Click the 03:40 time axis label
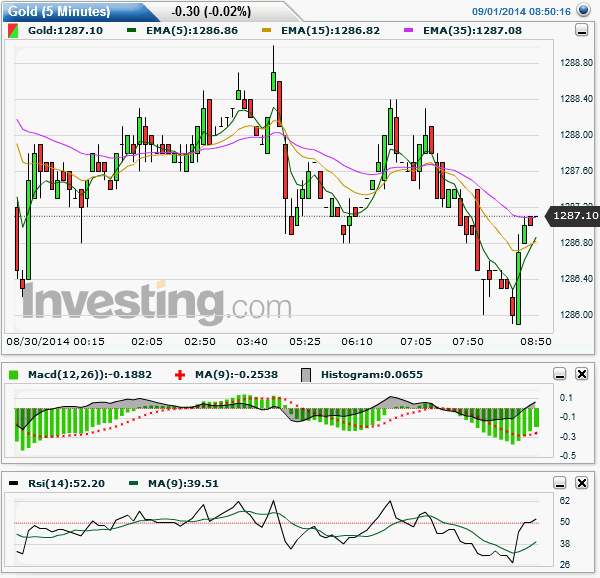 coord(252,342)
